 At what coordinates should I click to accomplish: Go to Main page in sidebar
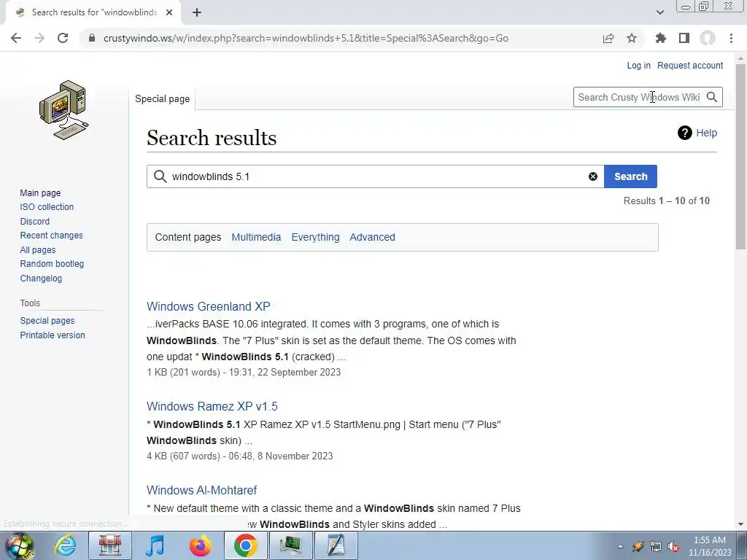(40, 192)
